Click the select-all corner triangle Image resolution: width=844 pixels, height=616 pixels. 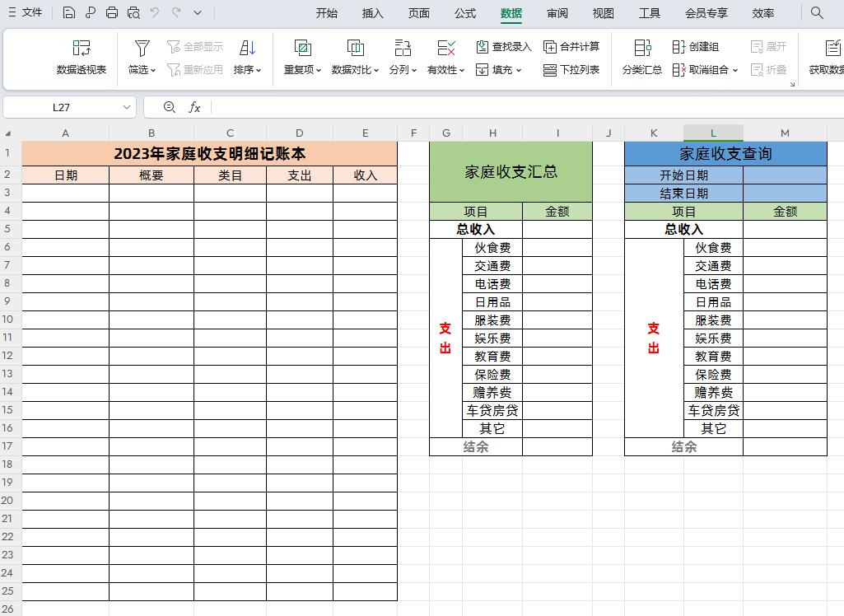(x=8, y=133)
